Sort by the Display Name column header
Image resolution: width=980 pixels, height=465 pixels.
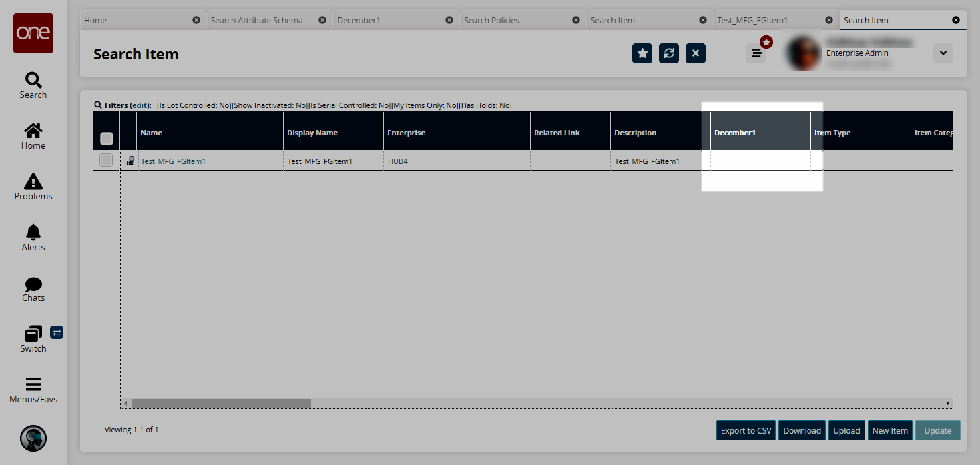point(334,133)
